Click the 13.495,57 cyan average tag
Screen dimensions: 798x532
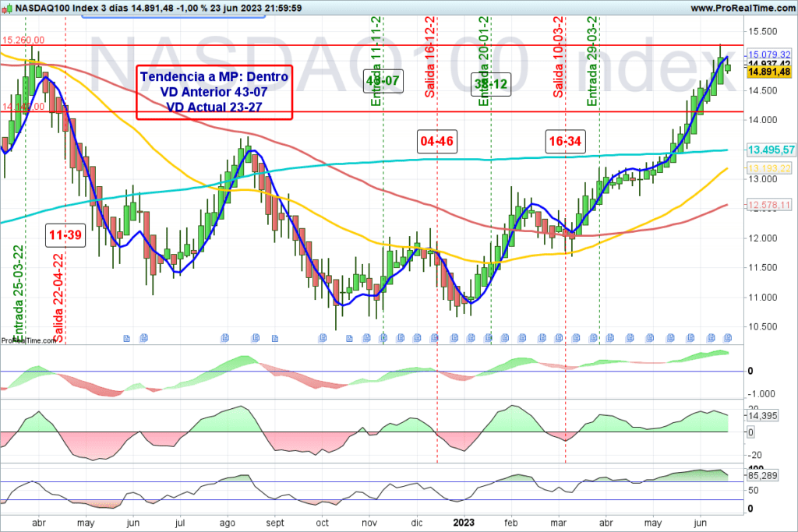pos(771,150)
